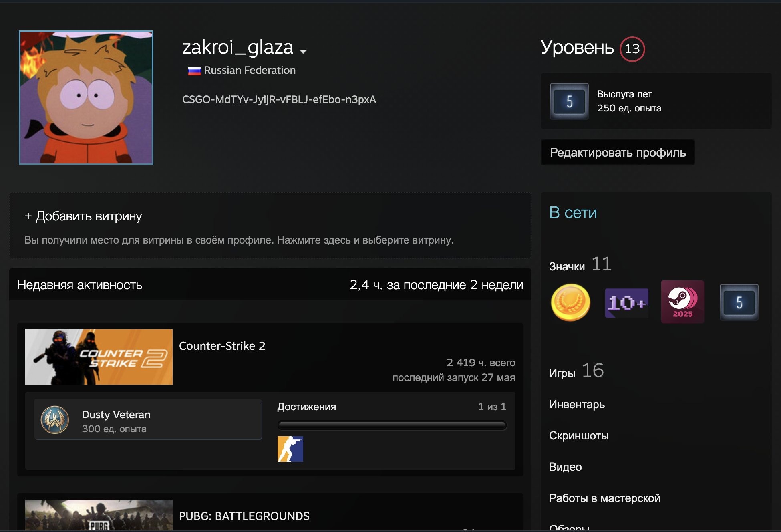This screenshot has height=532, width=781.
Task: Open the Counter-Strike 2 game title link
Action: (x=222, y=346)
